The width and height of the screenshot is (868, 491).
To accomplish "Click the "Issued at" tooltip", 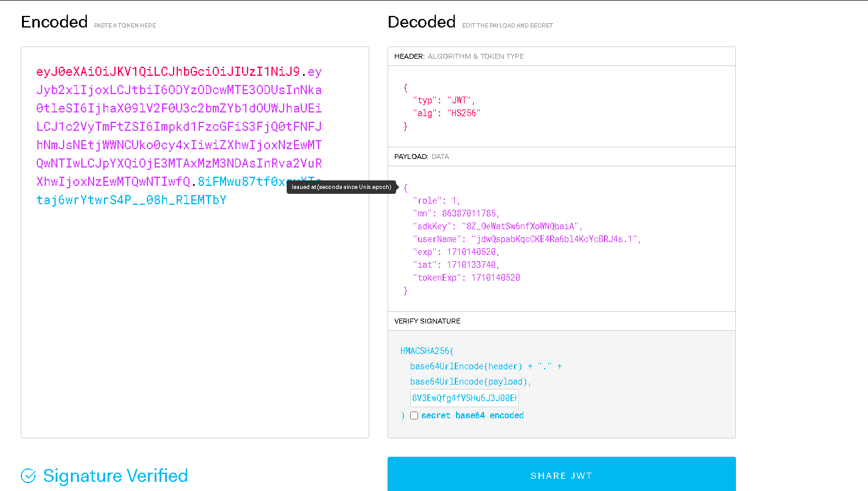I will [341, 187].
